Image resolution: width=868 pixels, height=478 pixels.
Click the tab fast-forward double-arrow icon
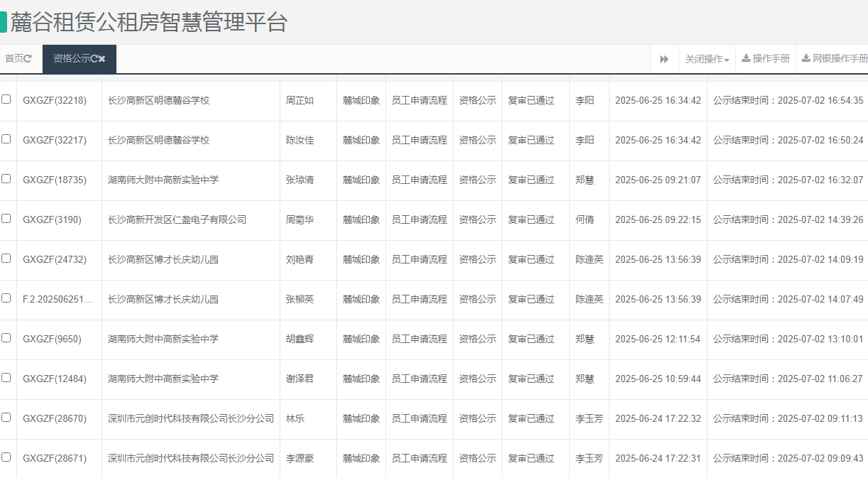tap(664, 59)
